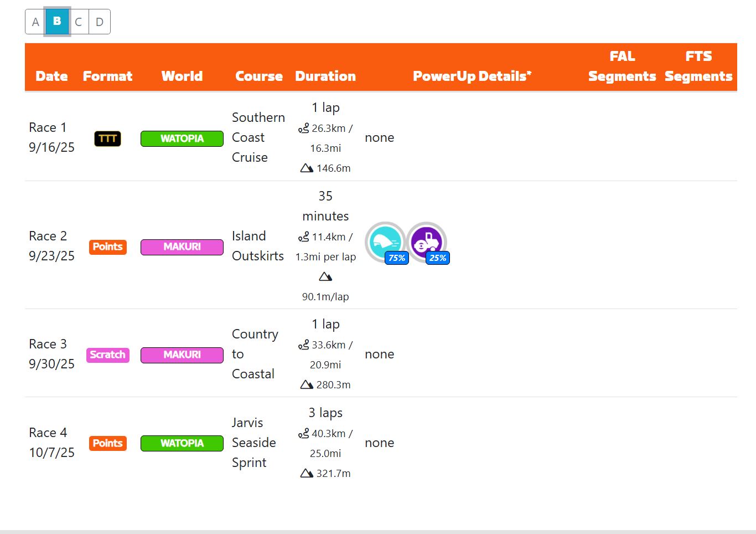Click the mountain elevation icon beside 280.3m
This screenshot has height=534, width=756.
[307, 384]
